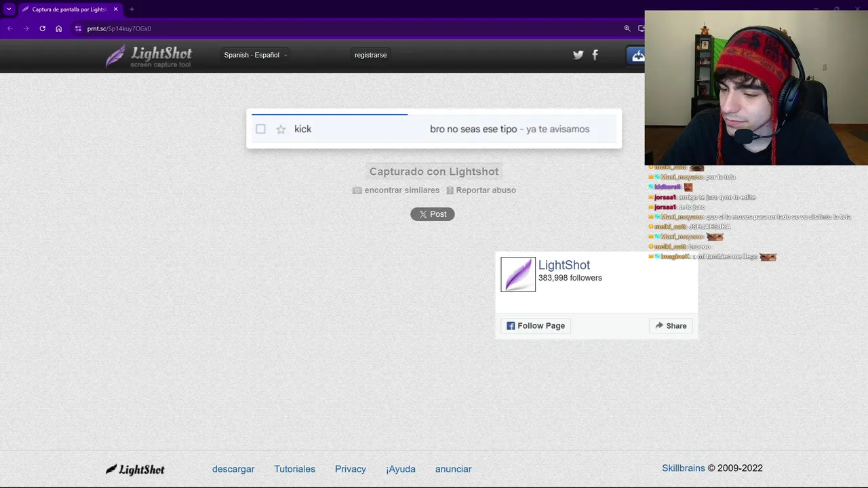Open a new browser tab
This screenshot has width=868, height=488.
pyautogui.click(x=132, y=9)
